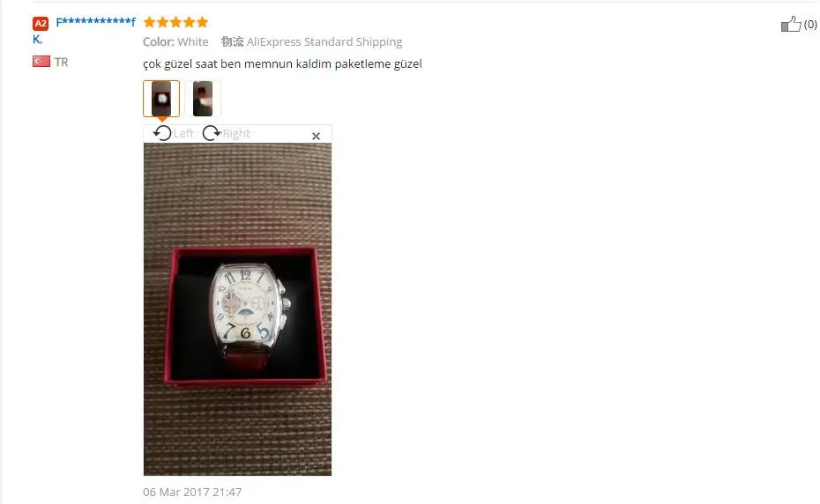This screenshot has width=820, height=504.
Task: Click the reviewer name's 'K.' part
Action: tap(37, 40)
